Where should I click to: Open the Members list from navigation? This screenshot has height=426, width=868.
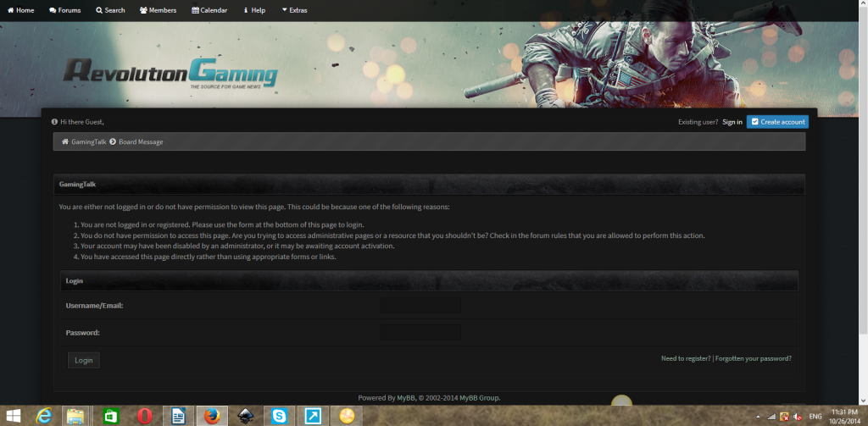tap(158, 10)
